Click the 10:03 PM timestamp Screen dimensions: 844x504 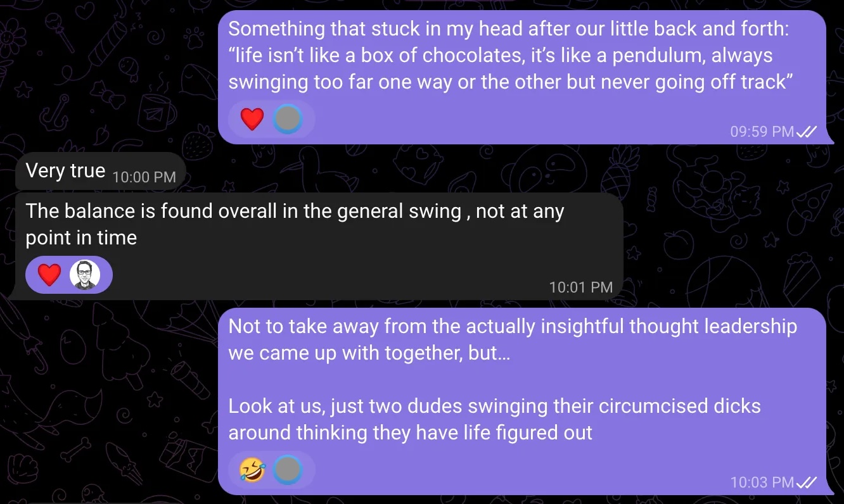[x=762, y=482]
